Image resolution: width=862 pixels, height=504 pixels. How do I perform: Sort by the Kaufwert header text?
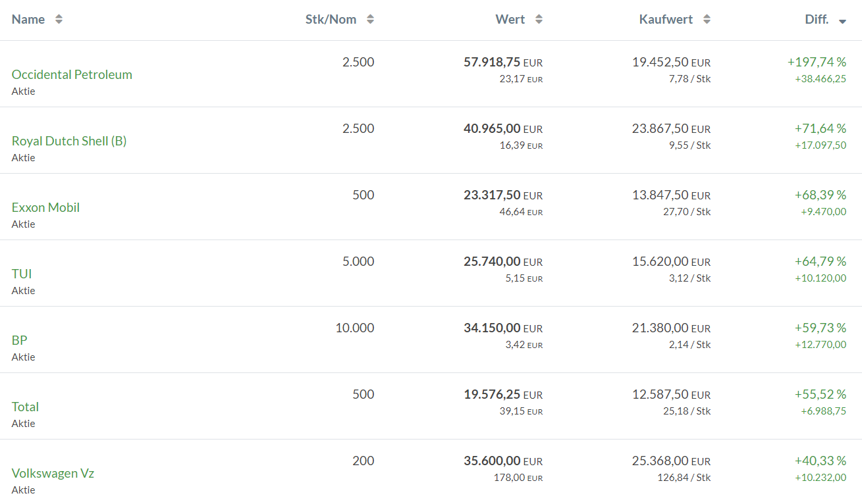(666, 20)
